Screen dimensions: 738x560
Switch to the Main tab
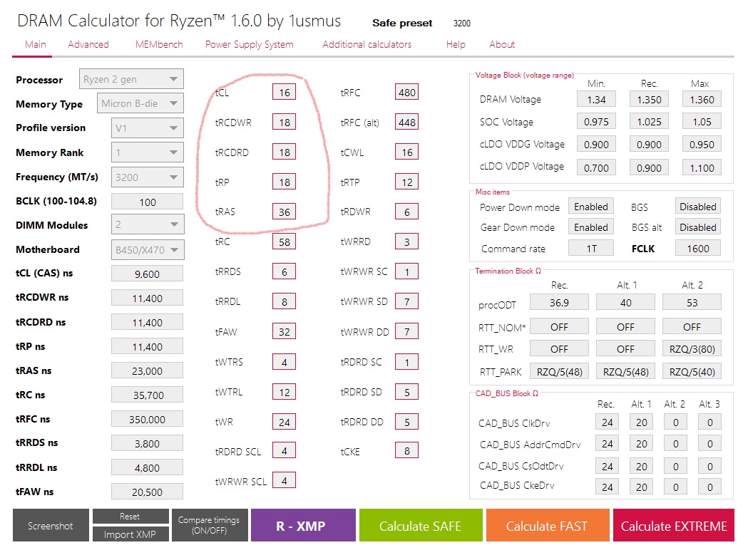pos(36,44)
